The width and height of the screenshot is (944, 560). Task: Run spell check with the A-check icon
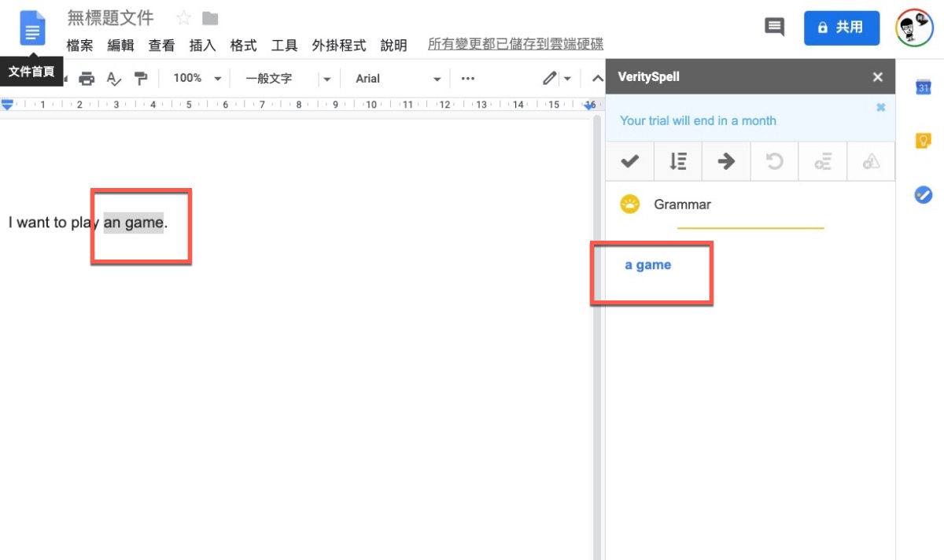(114, 78)
